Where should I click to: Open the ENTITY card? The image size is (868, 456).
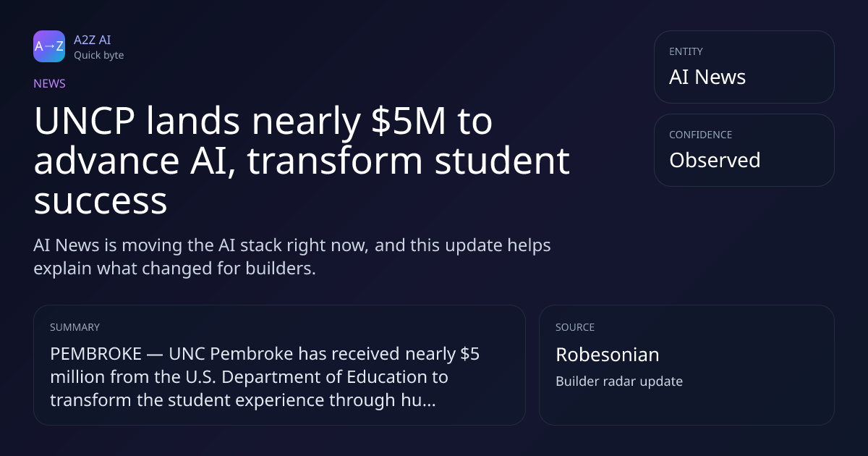tap(744, 67)
